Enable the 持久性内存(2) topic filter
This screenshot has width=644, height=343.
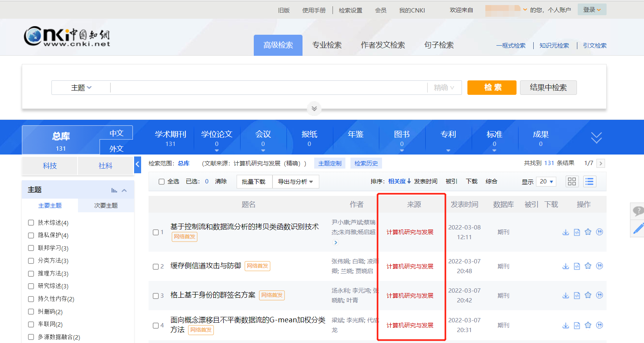pos(31,299)
